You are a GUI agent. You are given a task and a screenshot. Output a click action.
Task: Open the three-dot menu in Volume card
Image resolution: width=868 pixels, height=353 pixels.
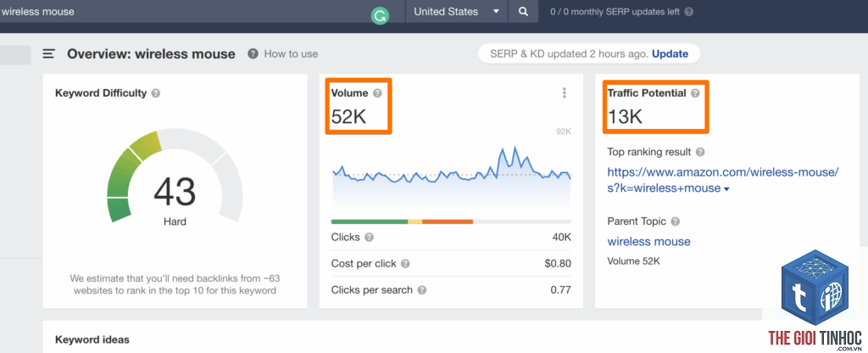564,93
